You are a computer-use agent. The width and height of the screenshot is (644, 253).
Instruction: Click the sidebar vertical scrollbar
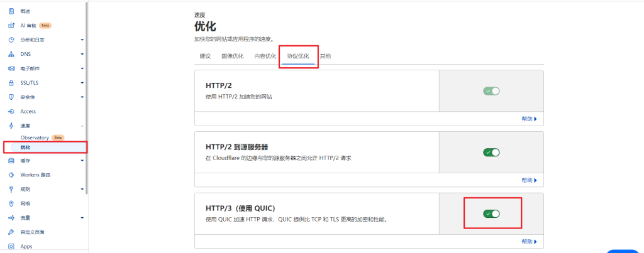coord(87,99)
